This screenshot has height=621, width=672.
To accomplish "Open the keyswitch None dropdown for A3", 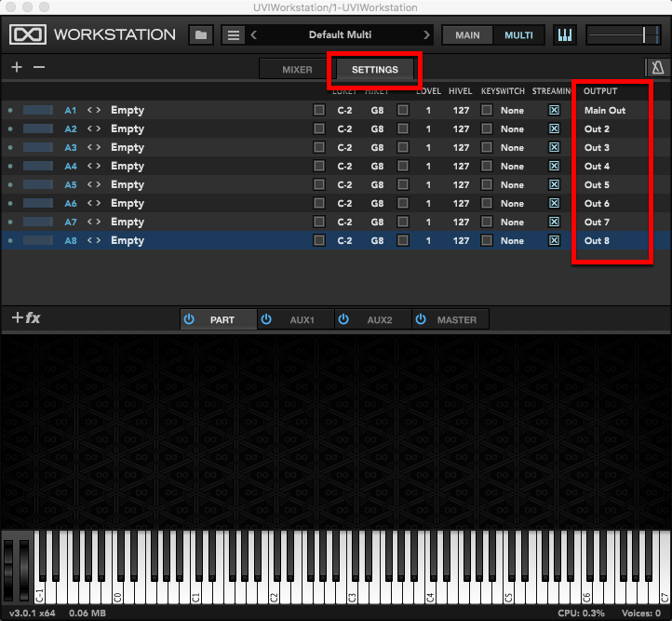I will click(x=512, y=148).
